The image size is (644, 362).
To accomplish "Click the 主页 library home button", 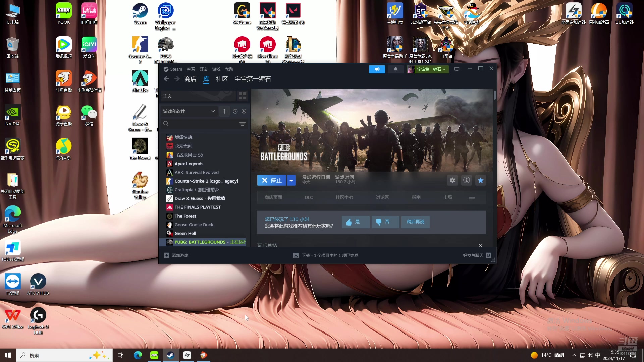I will [x=198, y=96].
